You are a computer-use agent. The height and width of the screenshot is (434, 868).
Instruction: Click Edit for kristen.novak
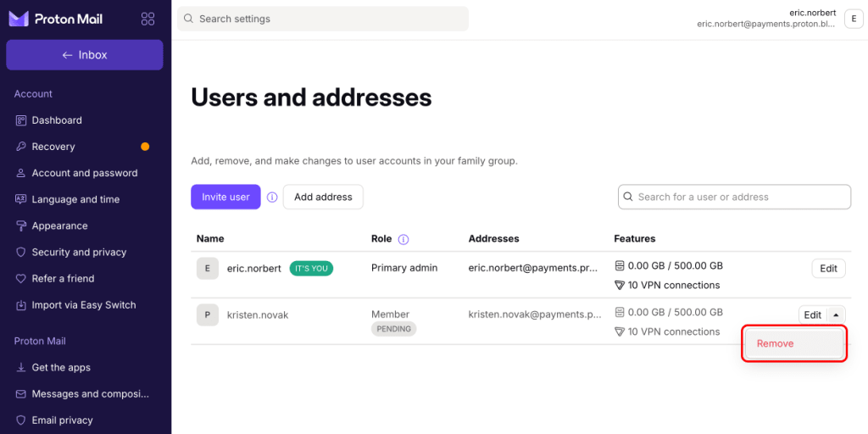pyautogui.click(x=813, y=315)
